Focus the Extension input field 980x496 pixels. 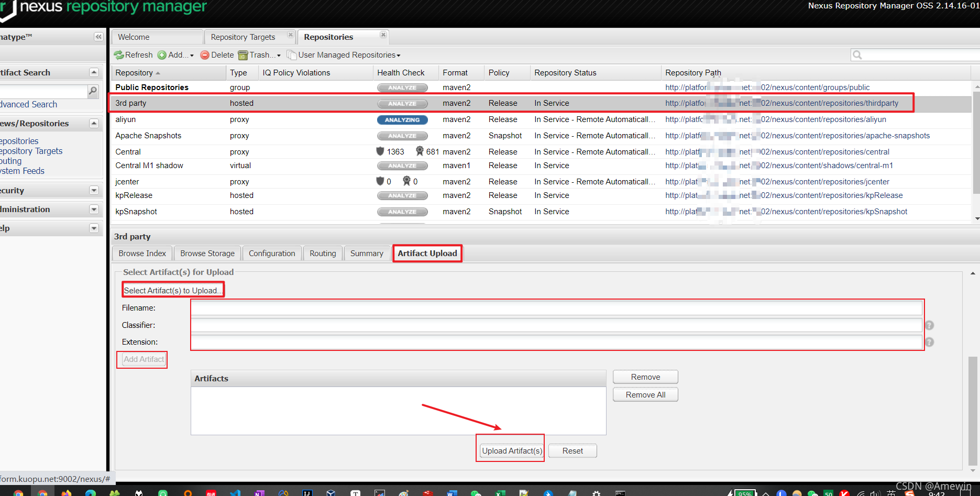click(557, 342)
